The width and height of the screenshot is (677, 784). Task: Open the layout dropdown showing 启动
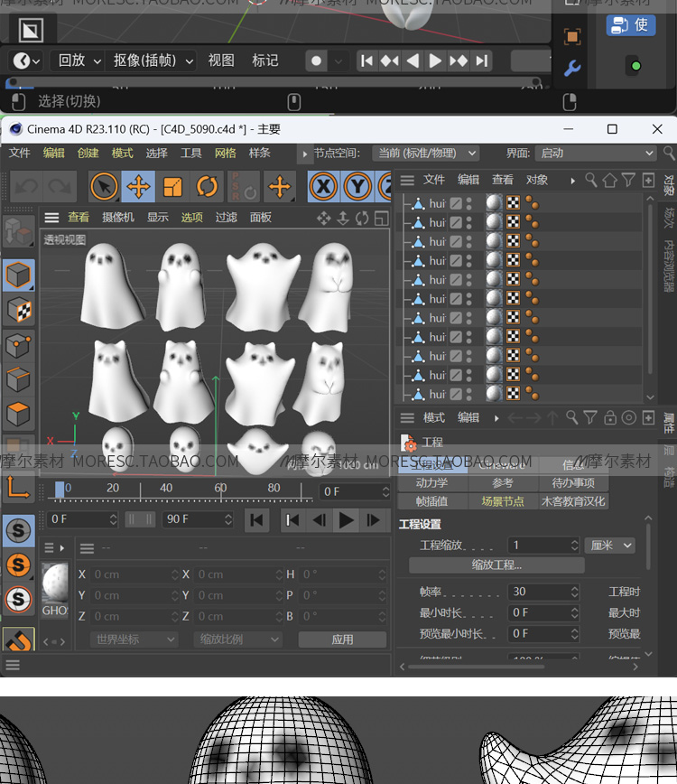point(595,153)
